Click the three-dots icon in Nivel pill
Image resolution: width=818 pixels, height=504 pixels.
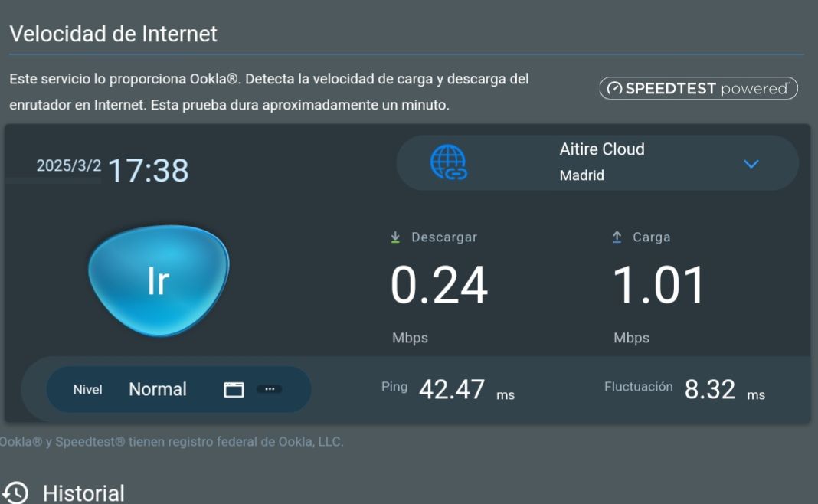[269, 389]
